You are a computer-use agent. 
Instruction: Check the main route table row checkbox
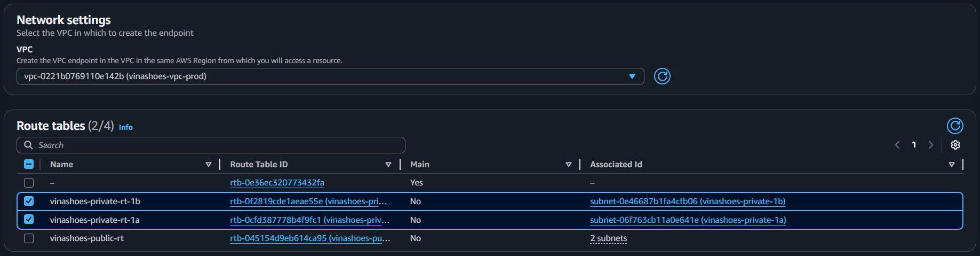(x=29, y=183)
